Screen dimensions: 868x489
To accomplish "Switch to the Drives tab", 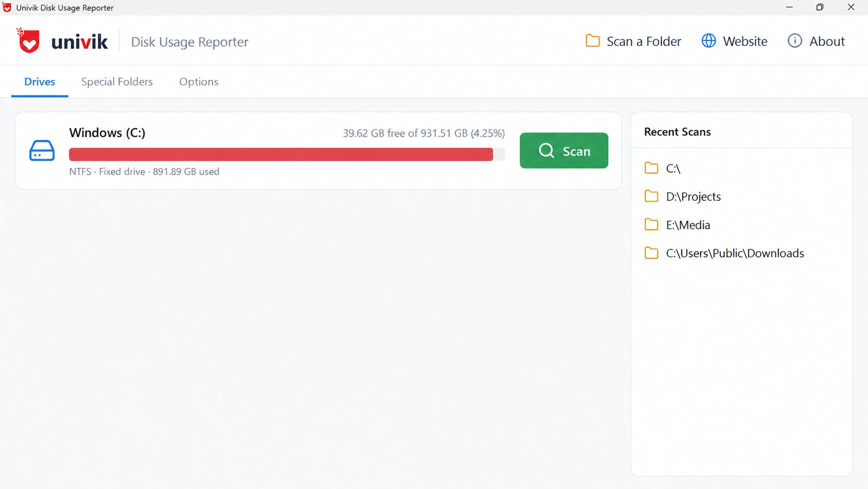I will click(39, 82).
